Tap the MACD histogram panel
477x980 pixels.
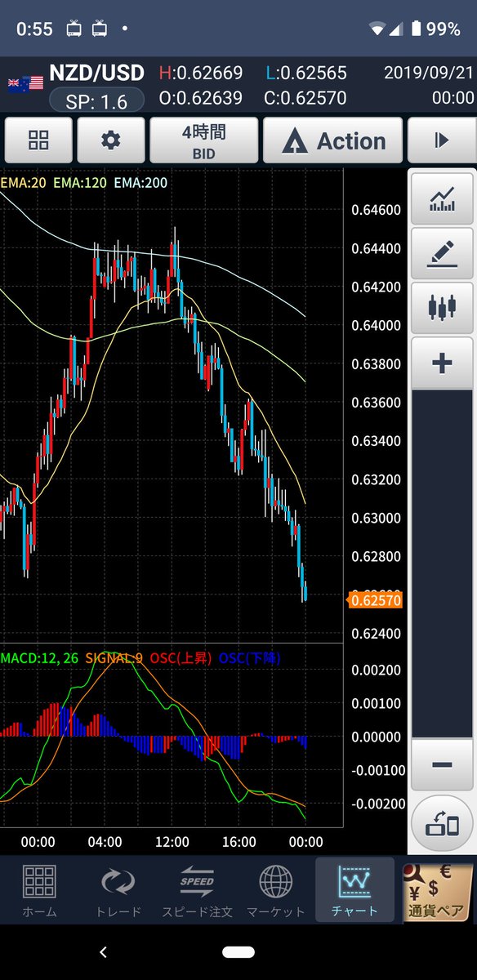coord(172,735)
